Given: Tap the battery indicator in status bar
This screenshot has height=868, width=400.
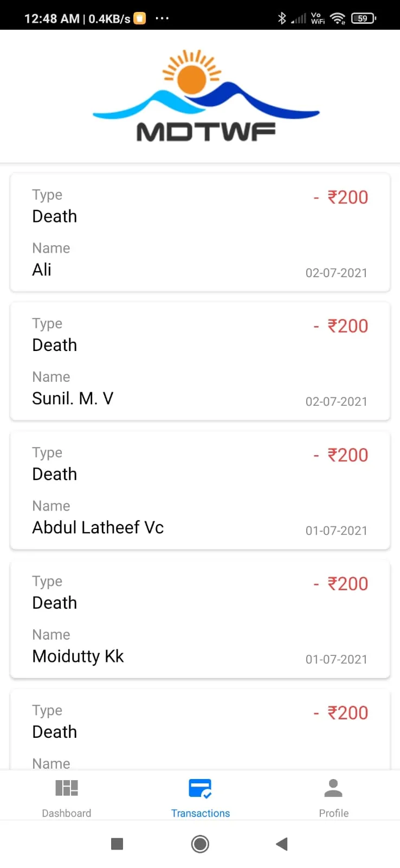Looking at the screenshot, I should pyautogui.click(x=363, y=18).
